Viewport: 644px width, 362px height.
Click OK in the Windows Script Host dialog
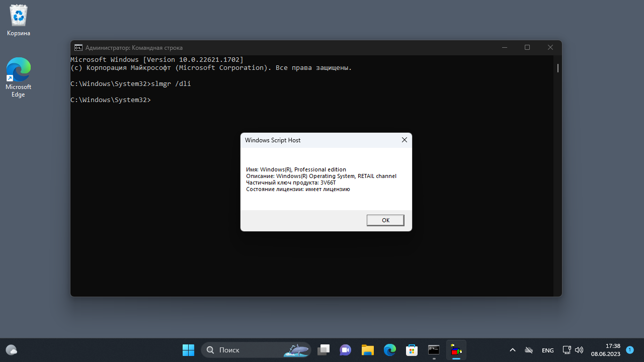click(385, 220)
